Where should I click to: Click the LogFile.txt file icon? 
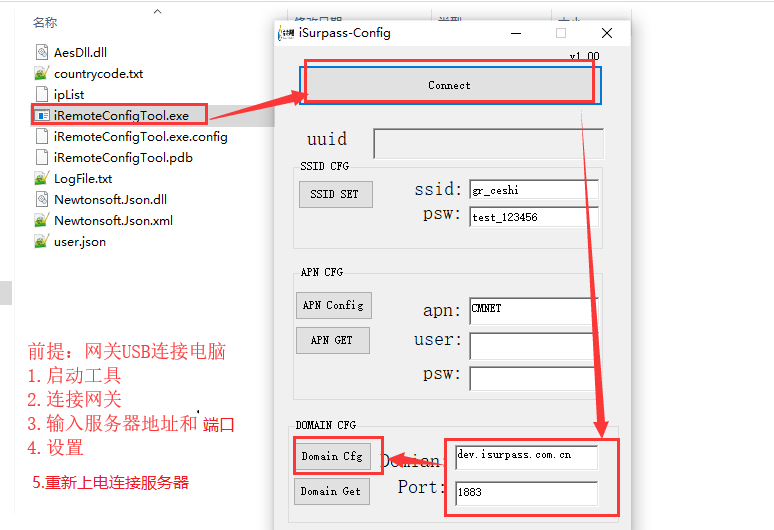pos(42,178)
